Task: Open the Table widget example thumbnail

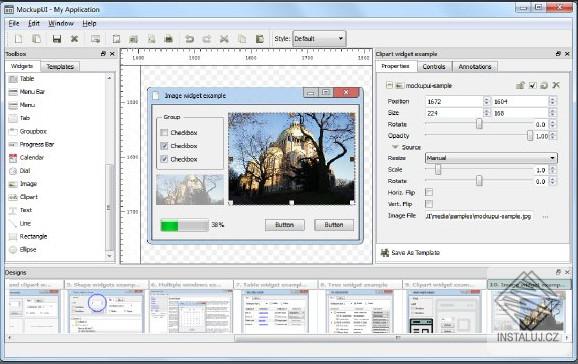Action: coord(275,311)
